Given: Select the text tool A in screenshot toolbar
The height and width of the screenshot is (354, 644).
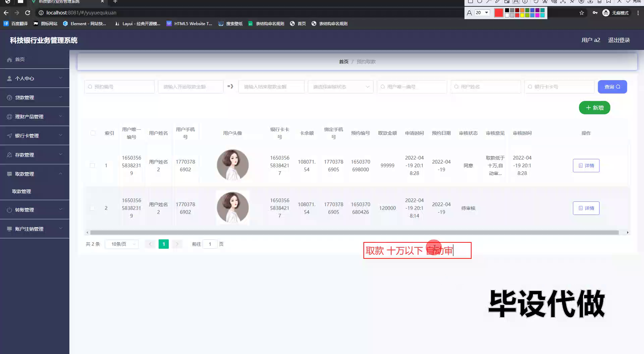Looking at the screenshot, I should pos(516,2).
